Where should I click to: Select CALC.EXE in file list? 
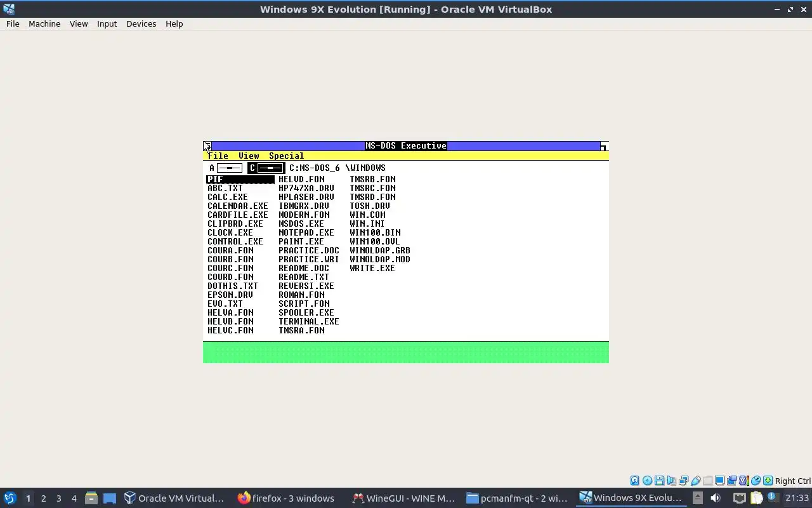[x=228, y=197]
